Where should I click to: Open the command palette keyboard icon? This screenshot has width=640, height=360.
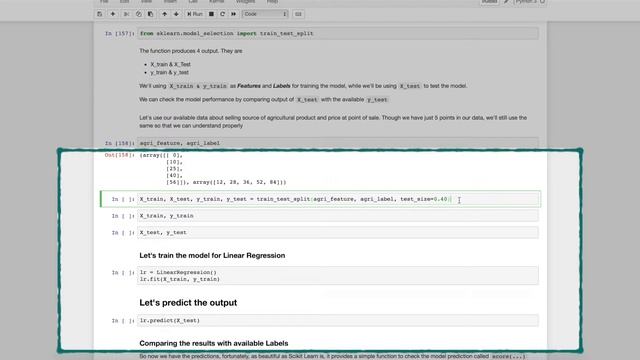coord(298,14)
